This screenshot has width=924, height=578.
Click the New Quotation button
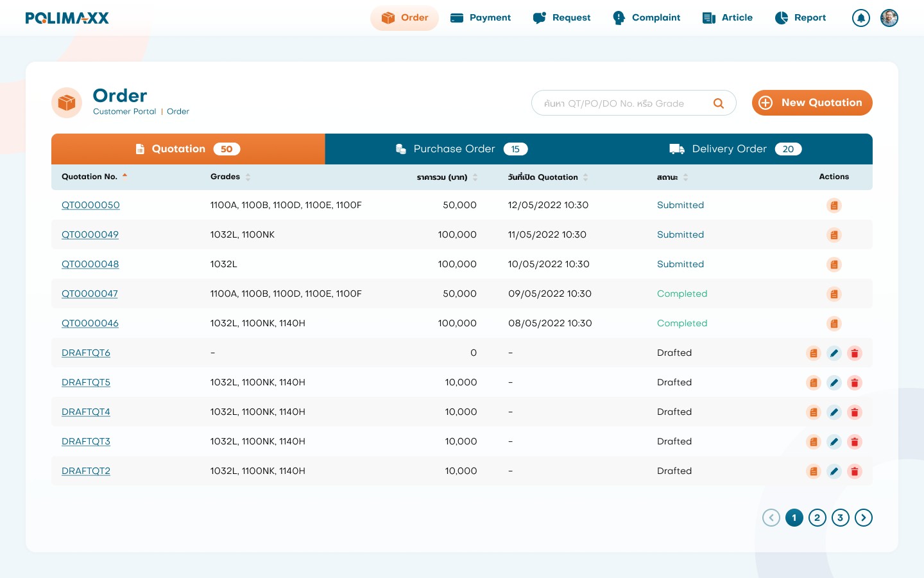[x=812, y=103]
